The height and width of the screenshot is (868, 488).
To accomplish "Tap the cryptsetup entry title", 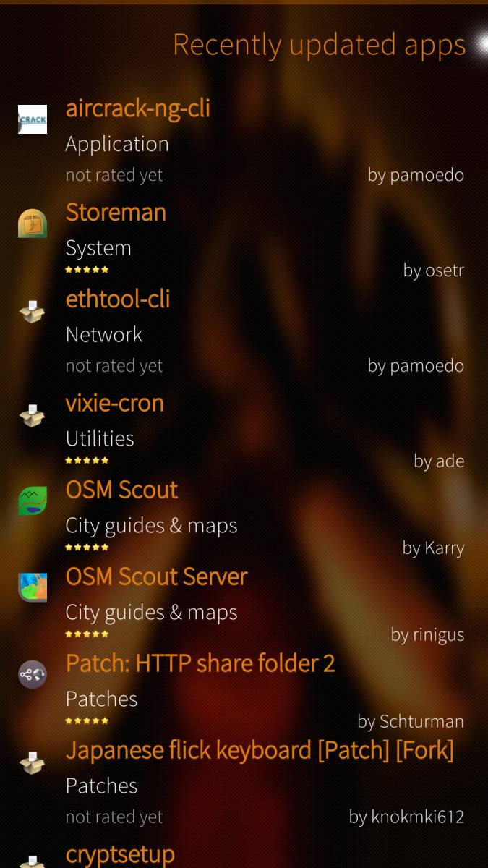I will coord(120,854).
